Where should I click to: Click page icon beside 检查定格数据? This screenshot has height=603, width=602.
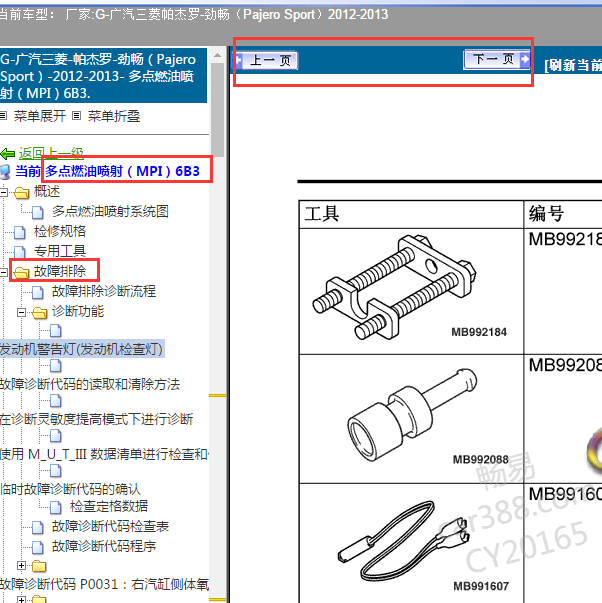[x=56, y=507]
